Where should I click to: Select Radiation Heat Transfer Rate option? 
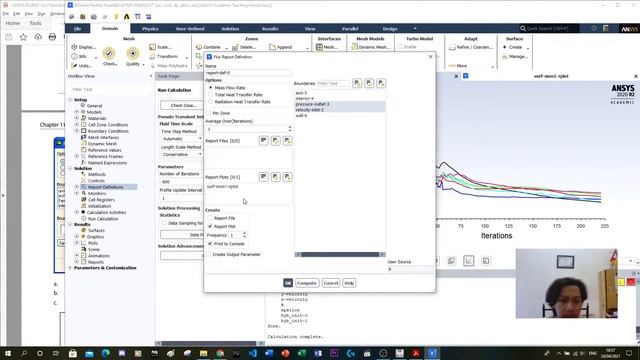pyautogui.click(x=211, y=102)
